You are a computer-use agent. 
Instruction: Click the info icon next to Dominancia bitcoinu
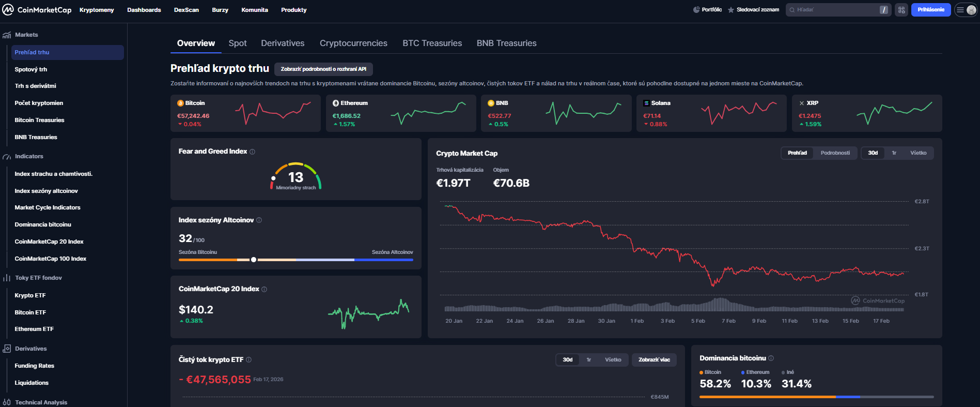click(771, 358)
